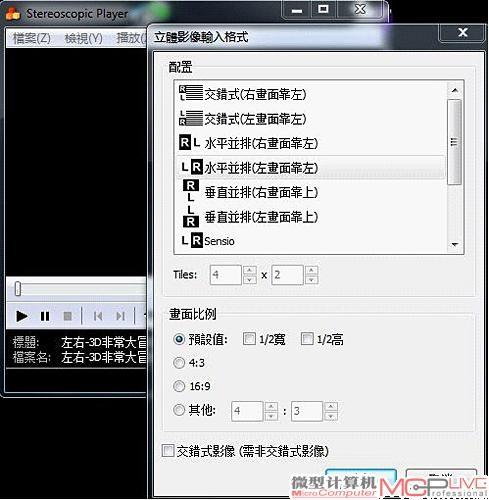
Task: Open the 檢視(Y) menu
Action: (x=83, y=38)
